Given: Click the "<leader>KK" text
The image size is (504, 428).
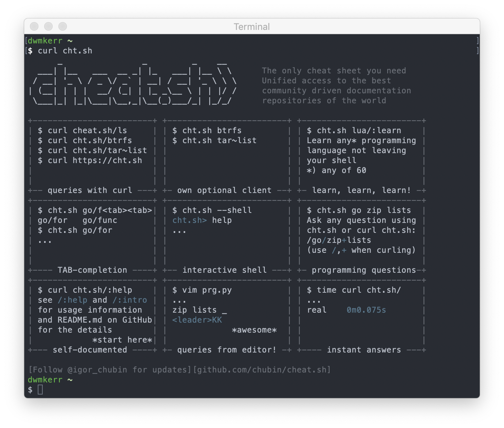Looking at the screenshot, I should click(x=197, y=320).
